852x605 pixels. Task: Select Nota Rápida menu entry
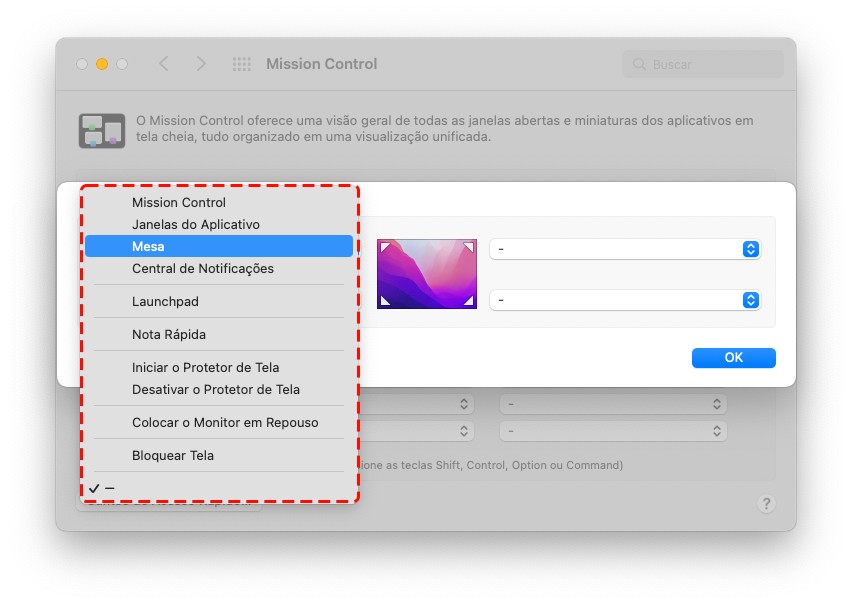pyautogui.click(x=168, y=334)
